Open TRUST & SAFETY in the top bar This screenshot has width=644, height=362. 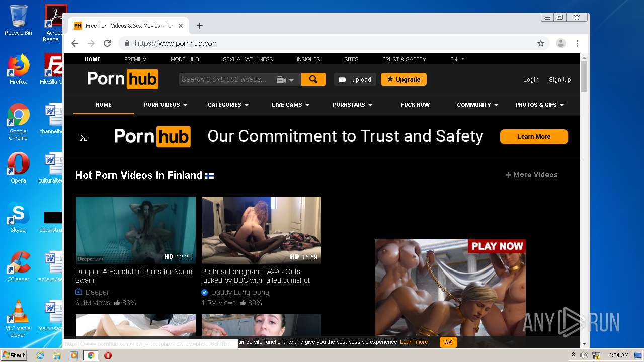coord(404,59)
